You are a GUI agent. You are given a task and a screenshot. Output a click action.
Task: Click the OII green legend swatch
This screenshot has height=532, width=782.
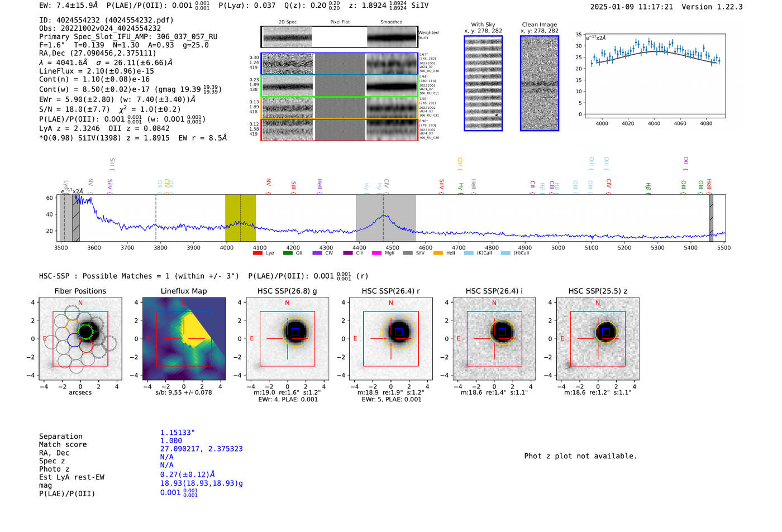click(288, 253)
